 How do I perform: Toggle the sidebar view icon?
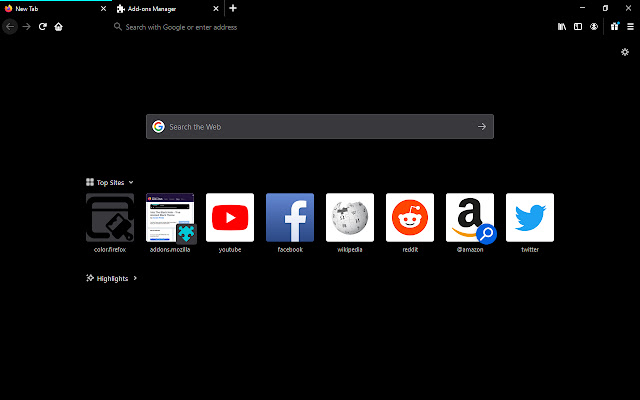578,27
